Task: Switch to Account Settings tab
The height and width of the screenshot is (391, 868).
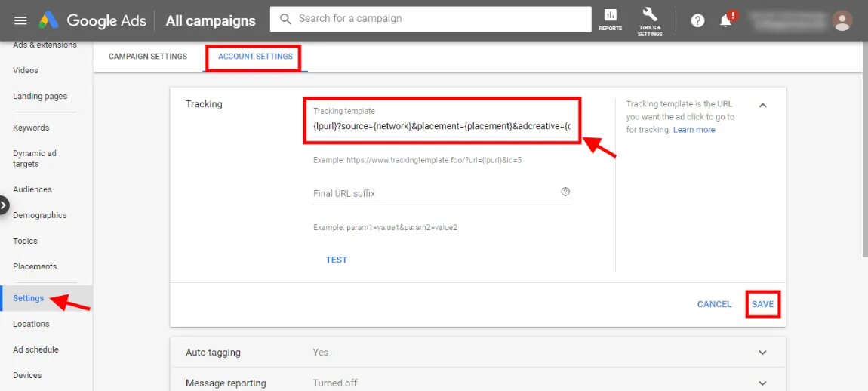Action: point(255,57)
